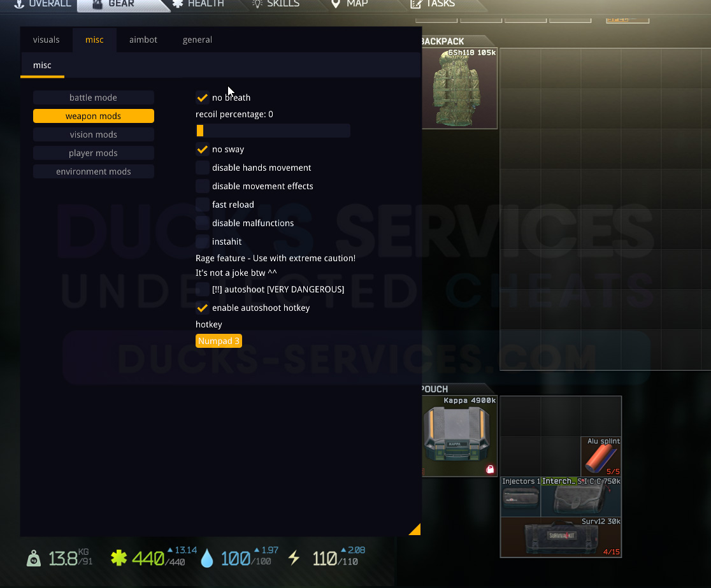The image size is (711, 588).
Task: Click the 'hotkey' label
Action: pyautogui.click(x=208, y=324)
